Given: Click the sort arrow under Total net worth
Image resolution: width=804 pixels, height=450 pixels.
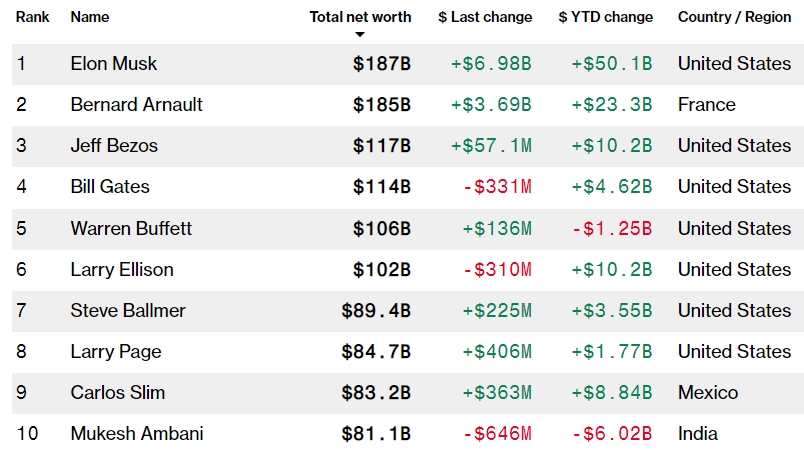Looking at the screenshot, I should click(360, 34).
